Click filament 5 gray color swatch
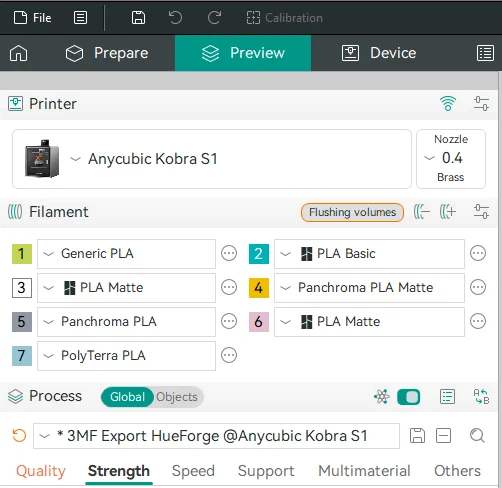Image resolution: width=502 pixels, height=488 pixels. (22, 322)
